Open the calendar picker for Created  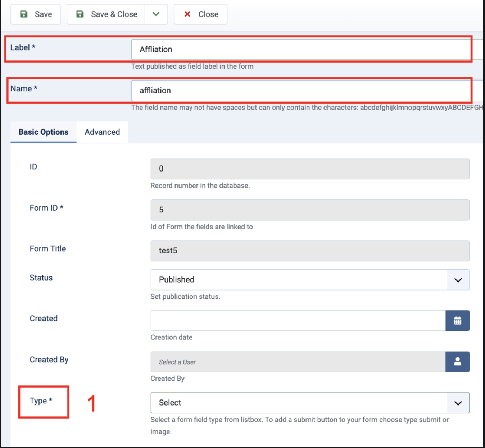[457, 321]
